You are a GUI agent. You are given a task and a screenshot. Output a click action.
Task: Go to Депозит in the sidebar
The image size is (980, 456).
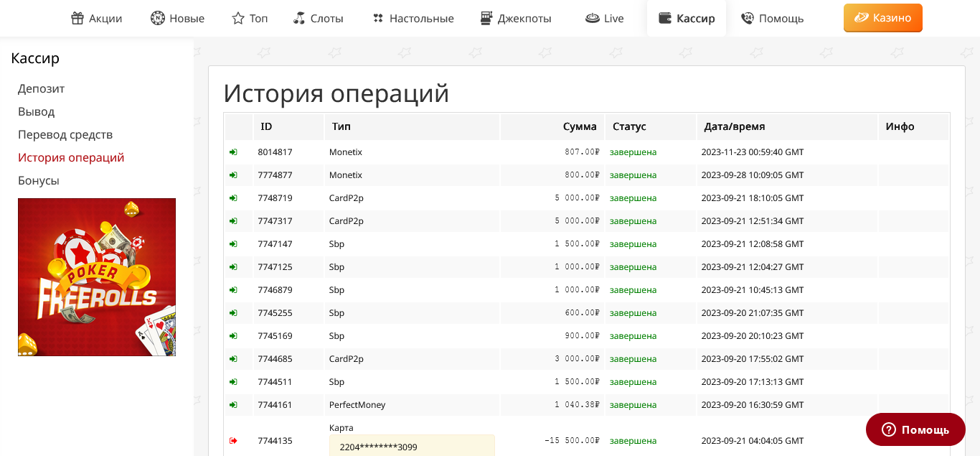coord(42,89)
